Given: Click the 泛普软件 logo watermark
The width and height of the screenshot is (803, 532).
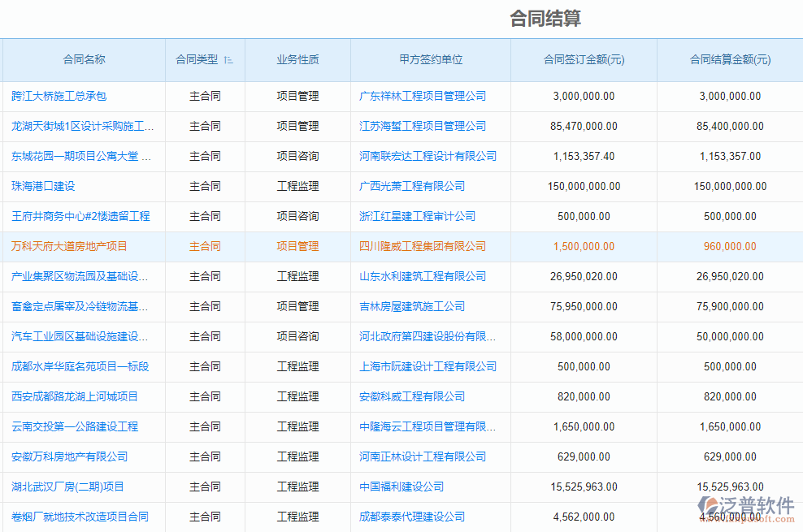Looking at the screenshot, I should click(x=746, y=508).
